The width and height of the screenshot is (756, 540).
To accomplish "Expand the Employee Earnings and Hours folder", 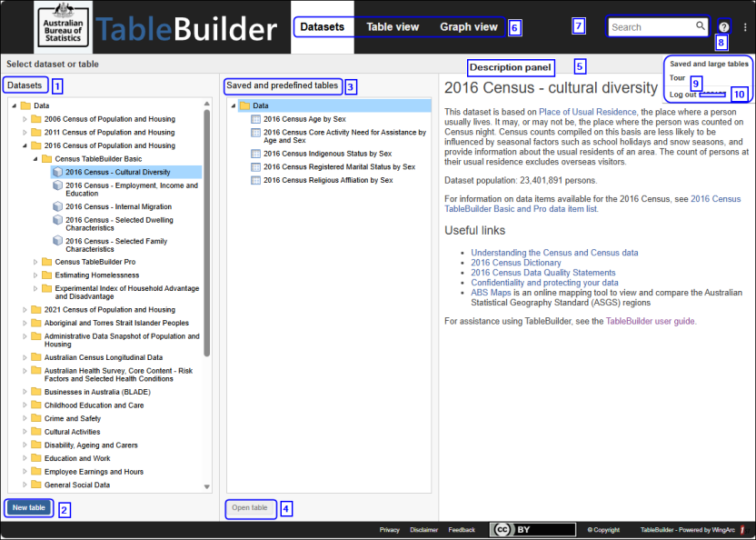I will pyautogui.click(x=25, y=472).
